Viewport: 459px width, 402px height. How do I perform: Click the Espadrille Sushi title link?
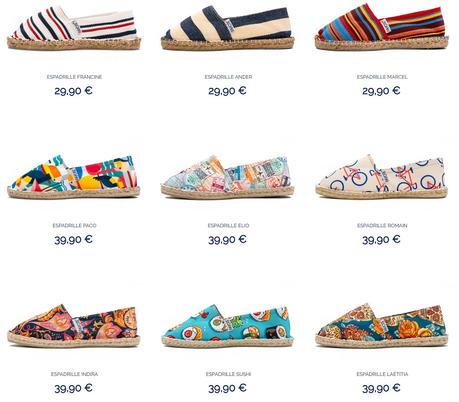pos(228,374)
